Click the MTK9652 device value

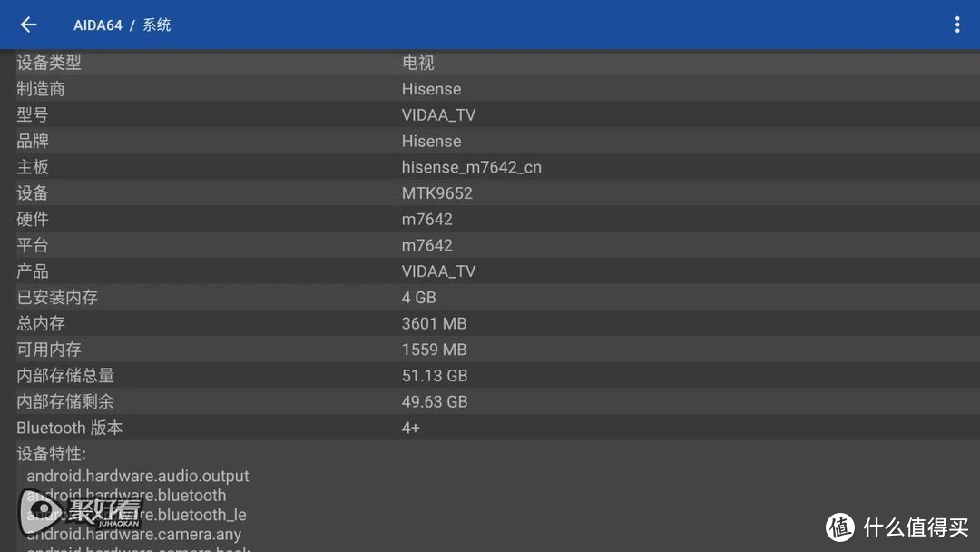click(x=436, y=193)
